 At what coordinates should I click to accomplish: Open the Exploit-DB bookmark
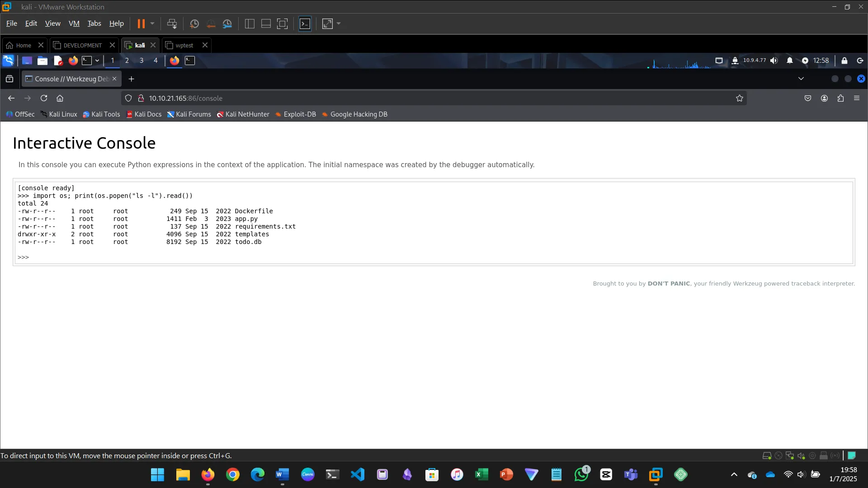tap(296, 114)
